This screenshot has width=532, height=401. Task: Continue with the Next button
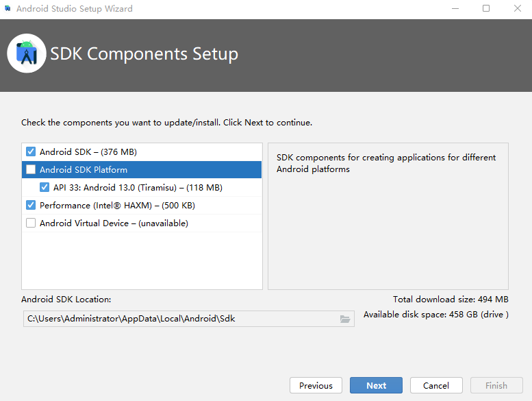(x=377, y=385)
